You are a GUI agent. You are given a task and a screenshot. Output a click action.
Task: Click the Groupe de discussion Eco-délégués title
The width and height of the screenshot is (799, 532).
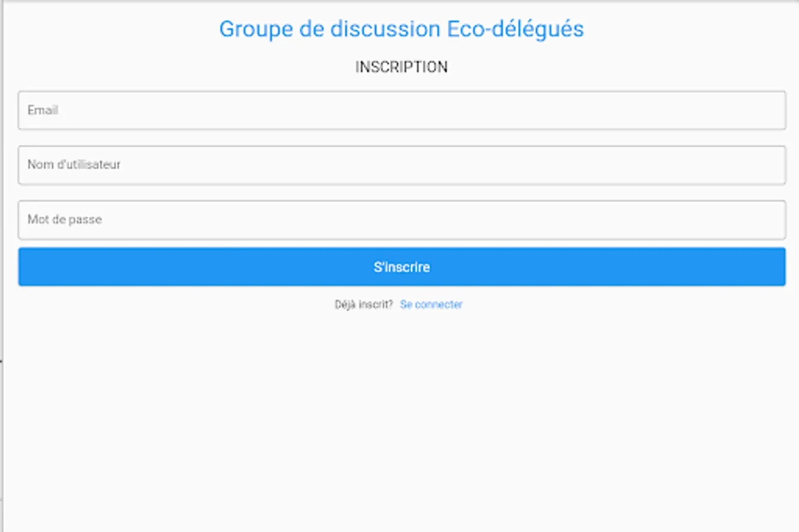click(401, 29)
